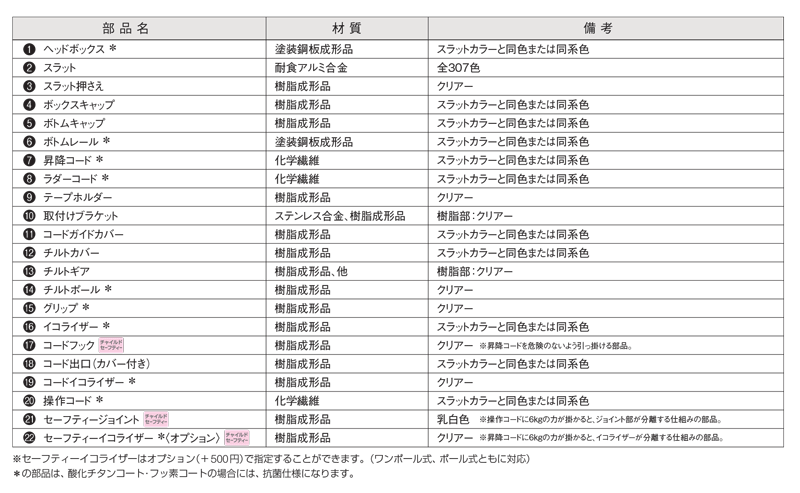Click the material ステンレス合金、樹脂成形品
Screen dimensions: 800x493
click(x=340, y=216)
